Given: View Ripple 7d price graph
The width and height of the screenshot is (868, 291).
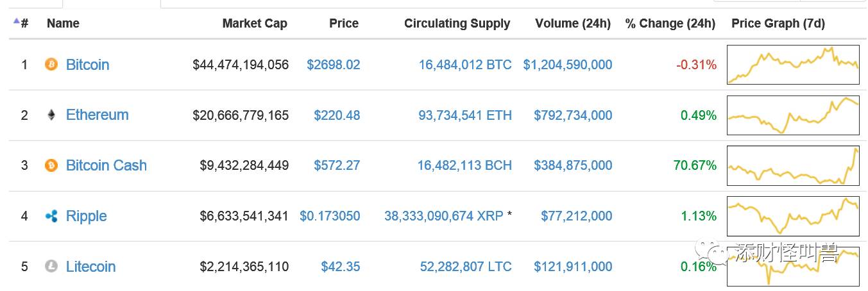Looking at the screenshot, I should [793, 216].
